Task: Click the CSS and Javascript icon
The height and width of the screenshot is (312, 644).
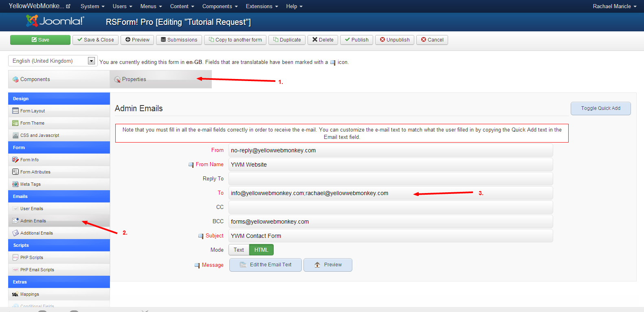Action: tap(15, 135)
